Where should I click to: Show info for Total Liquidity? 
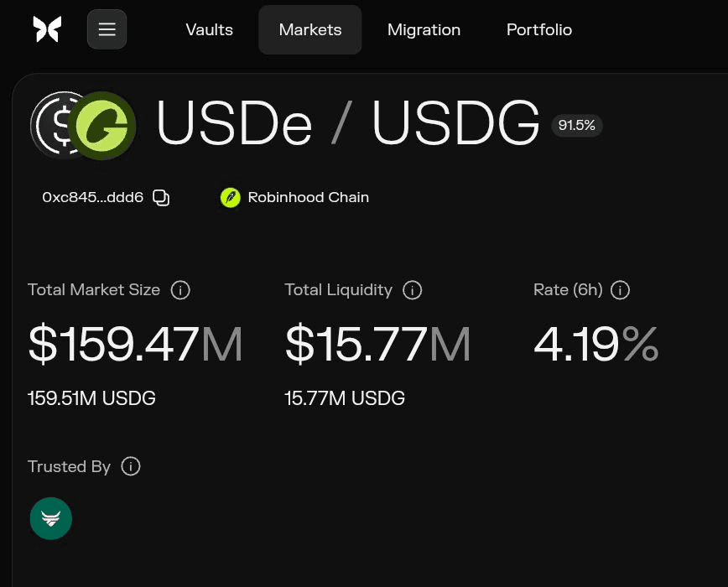[413, 290]
